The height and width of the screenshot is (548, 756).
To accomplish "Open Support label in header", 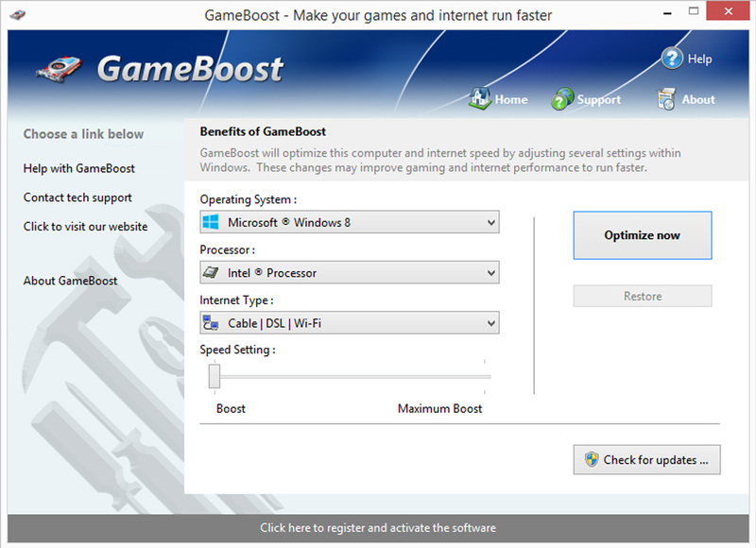I will pyautogui.click(x=599, y=99).
